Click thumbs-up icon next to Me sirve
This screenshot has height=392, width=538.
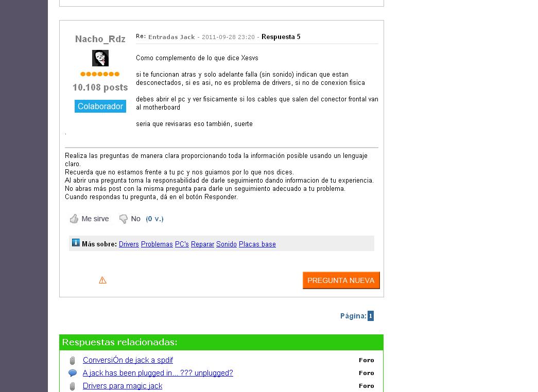[74, 219]
